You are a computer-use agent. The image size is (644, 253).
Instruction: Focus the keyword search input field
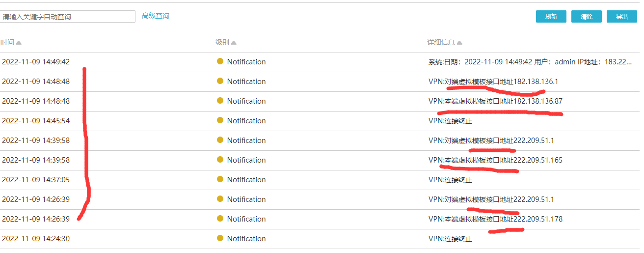[68, 17]
